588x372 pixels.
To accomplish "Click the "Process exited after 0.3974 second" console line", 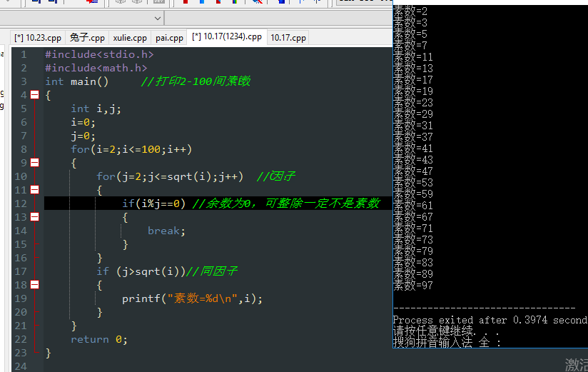I will coord(490,320).
